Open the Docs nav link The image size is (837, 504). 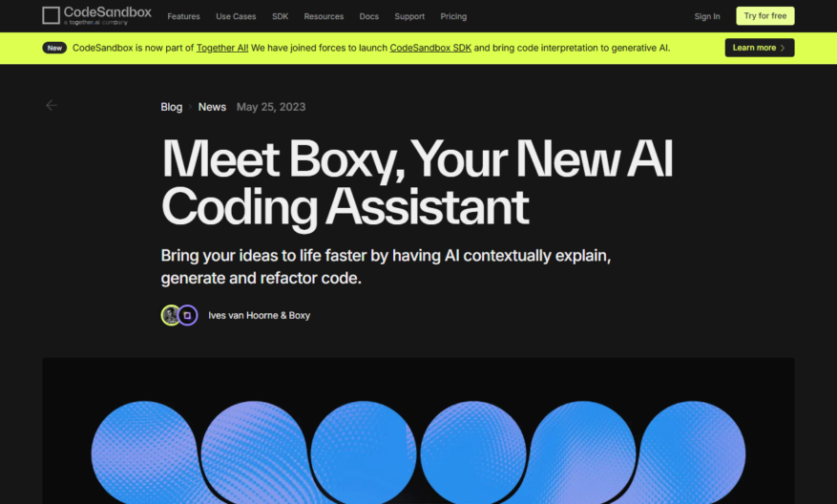point(368,16)
